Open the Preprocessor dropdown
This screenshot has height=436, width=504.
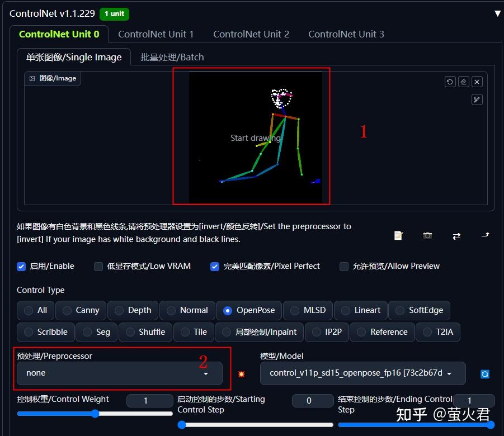(x=120, y=373)
